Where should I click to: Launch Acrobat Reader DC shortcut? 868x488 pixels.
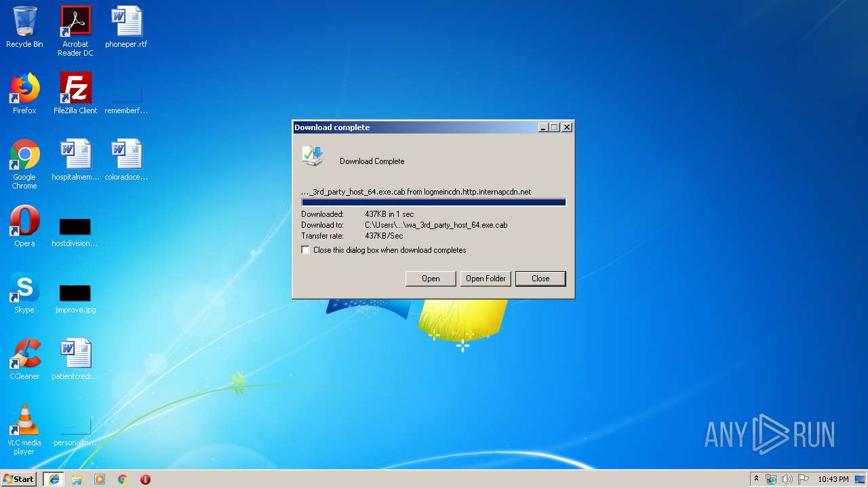click(75, 30)
